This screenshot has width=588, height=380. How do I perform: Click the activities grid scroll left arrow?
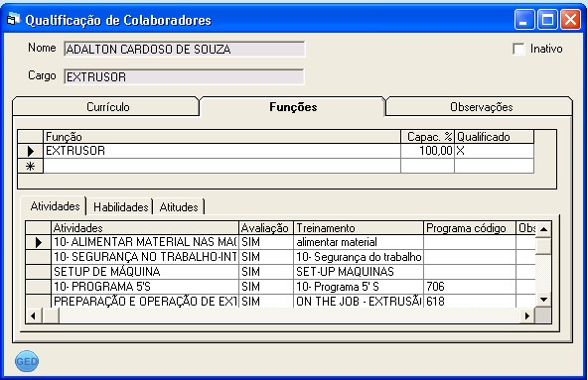[34, 316]
